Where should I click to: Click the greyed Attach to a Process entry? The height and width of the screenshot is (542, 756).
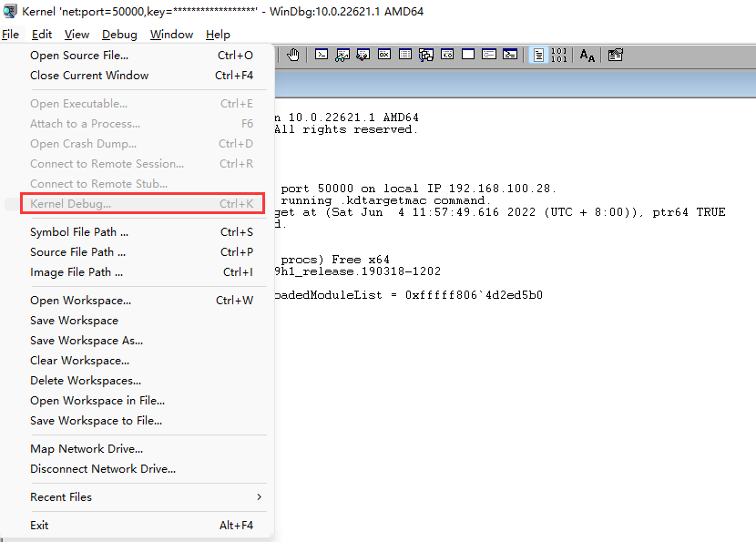[x=138, y=124]
